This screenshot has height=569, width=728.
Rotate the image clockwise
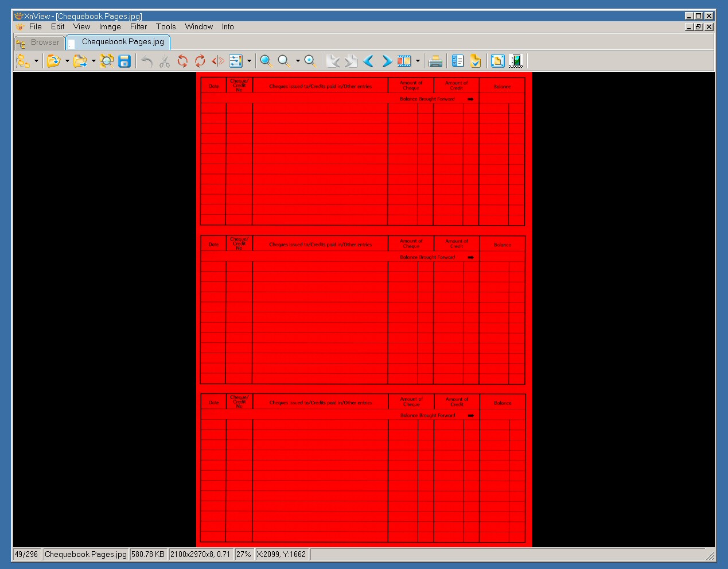(x=200, y=61)
